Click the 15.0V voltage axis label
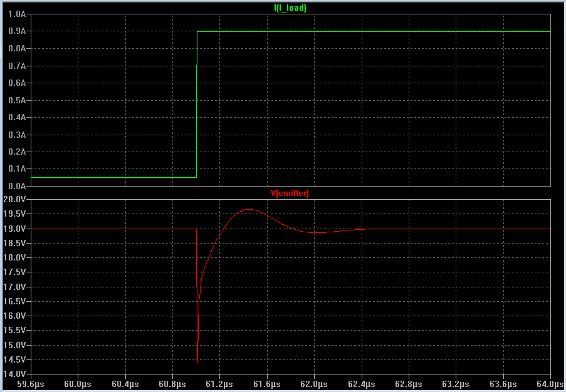Image resolution: width=566 pixels, height=392 pixels. (16, 345)
